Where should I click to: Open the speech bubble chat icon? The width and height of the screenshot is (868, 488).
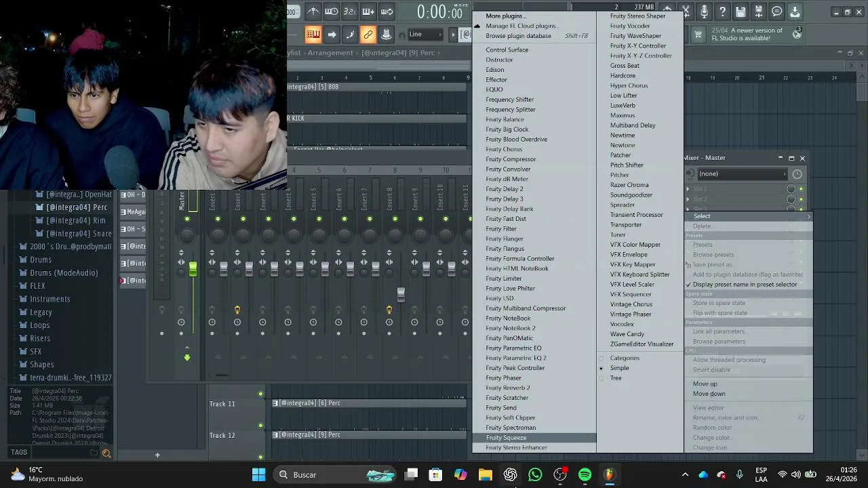point(777,12)
